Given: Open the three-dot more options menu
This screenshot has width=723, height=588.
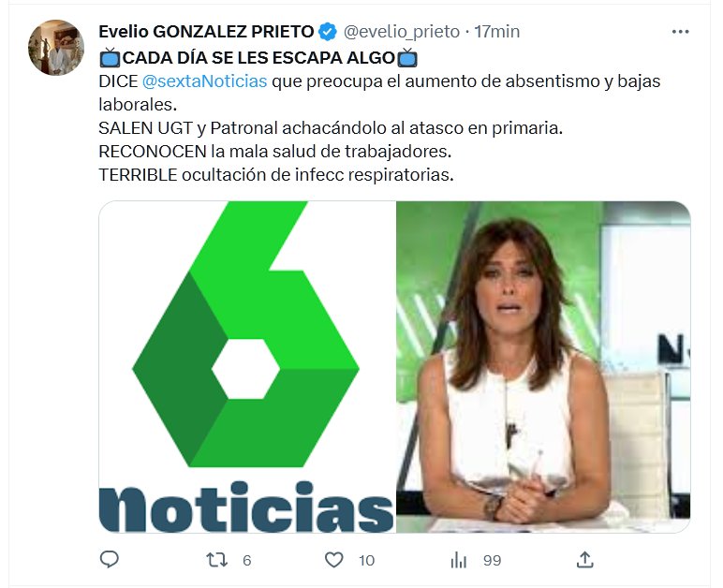Looking at the screenshot, I should click(x=680, y=32).
